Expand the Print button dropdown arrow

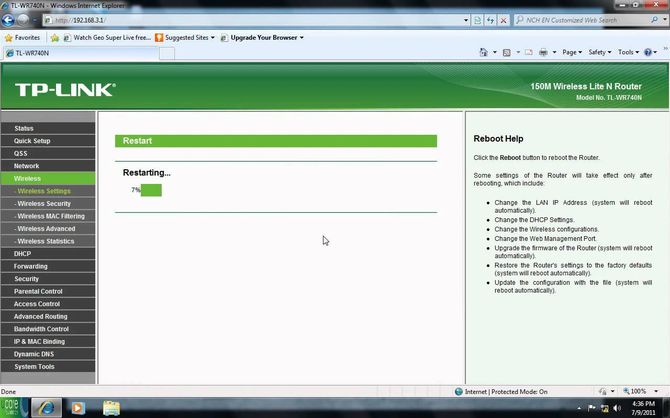click(554, 52)
